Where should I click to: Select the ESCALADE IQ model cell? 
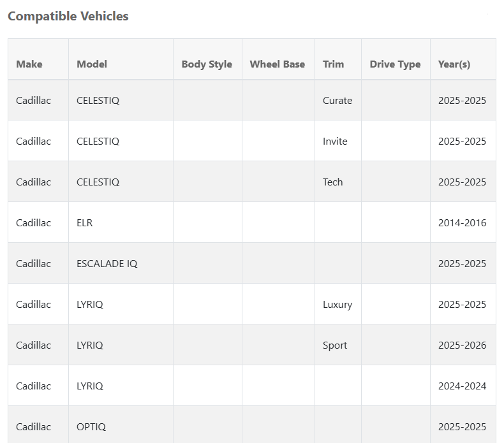click(107, 264)
